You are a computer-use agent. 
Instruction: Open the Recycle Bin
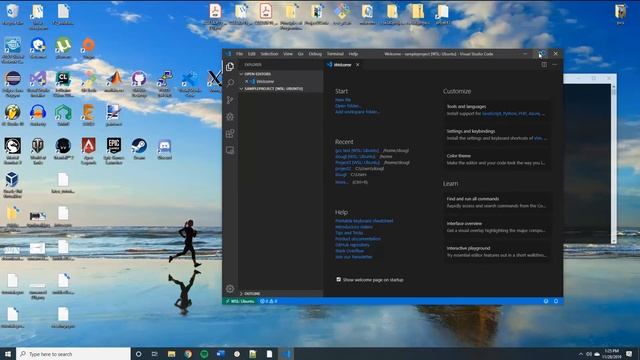pyautogui.click(x=13, y=14)
